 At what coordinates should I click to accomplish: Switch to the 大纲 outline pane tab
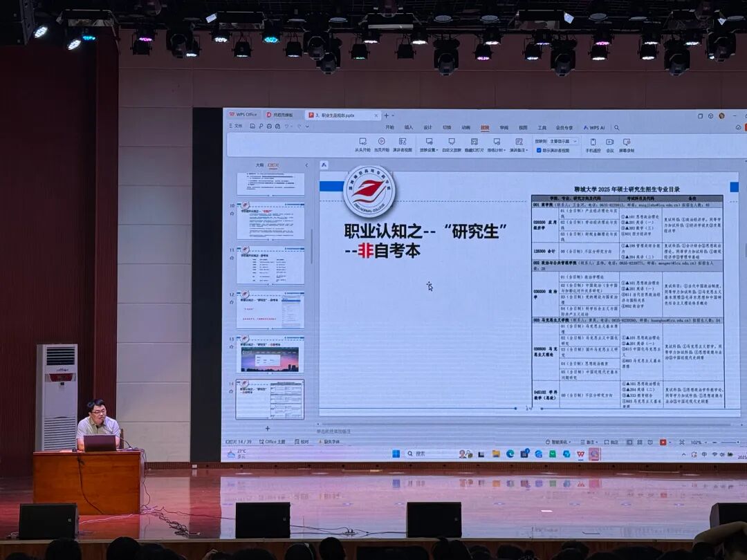click(259, 165)
